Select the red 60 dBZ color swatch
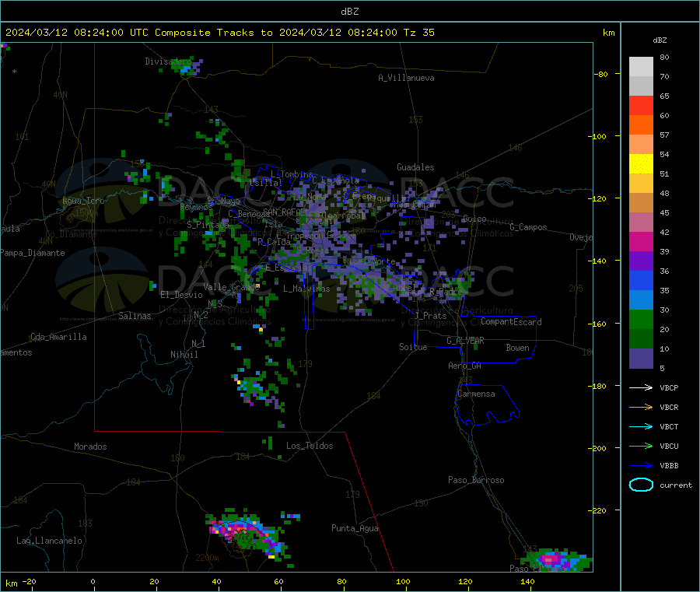This screenshot has height=592, width=700. click(x=641, y=106)
